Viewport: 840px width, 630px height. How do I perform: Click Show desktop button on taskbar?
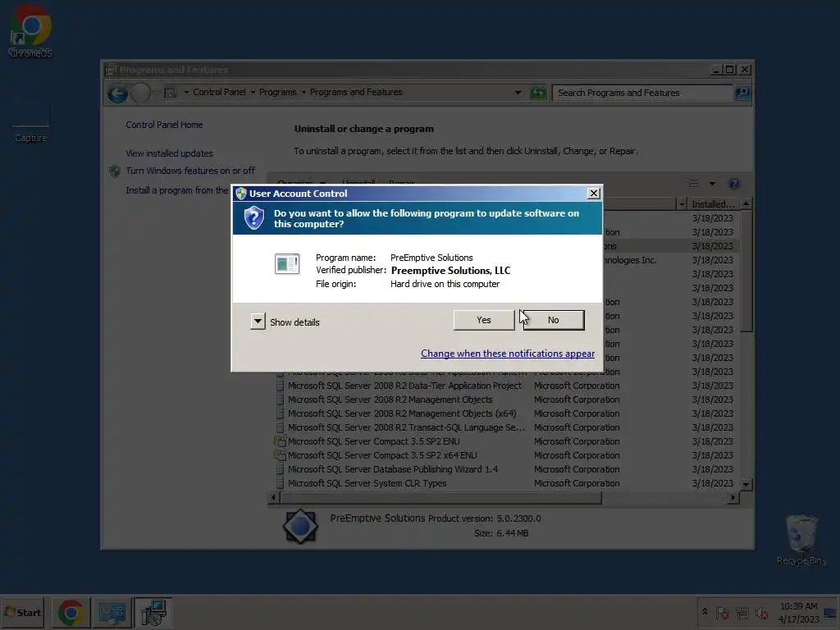tap(830, 612)
